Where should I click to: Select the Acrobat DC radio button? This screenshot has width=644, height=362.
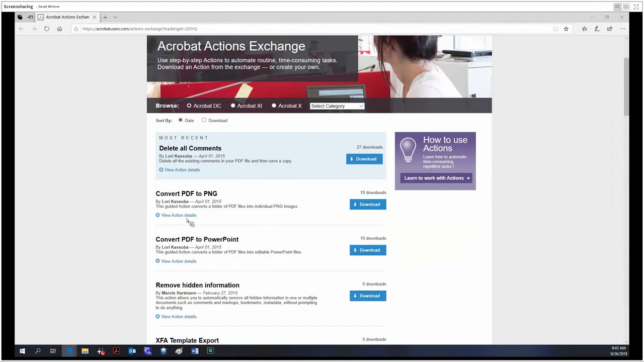point(189,106)
